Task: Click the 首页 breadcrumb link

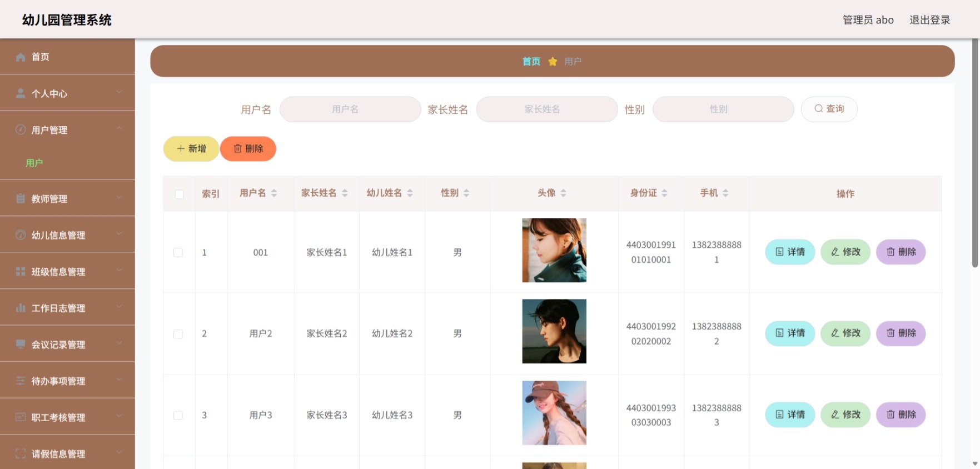Action: (531, 61)
